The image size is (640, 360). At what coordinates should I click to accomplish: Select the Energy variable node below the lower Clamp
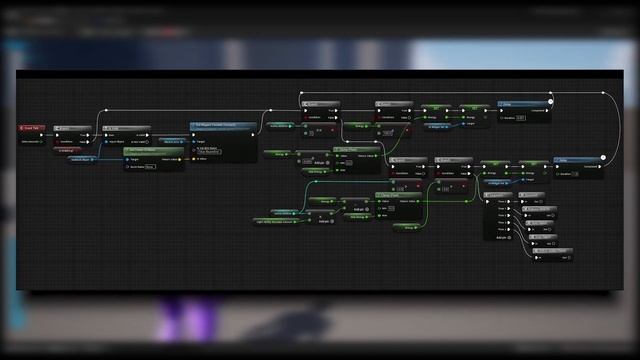pyautogui.click(x=407, y=228)
